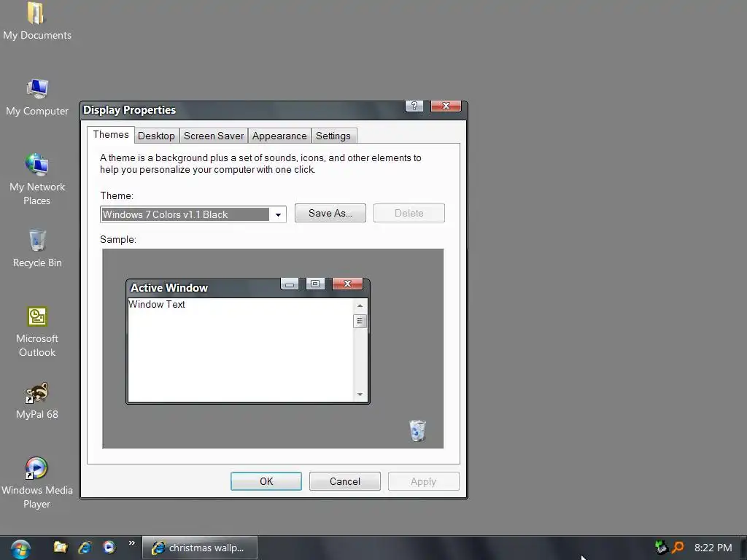Click the Display Properties title bar text

129,110
